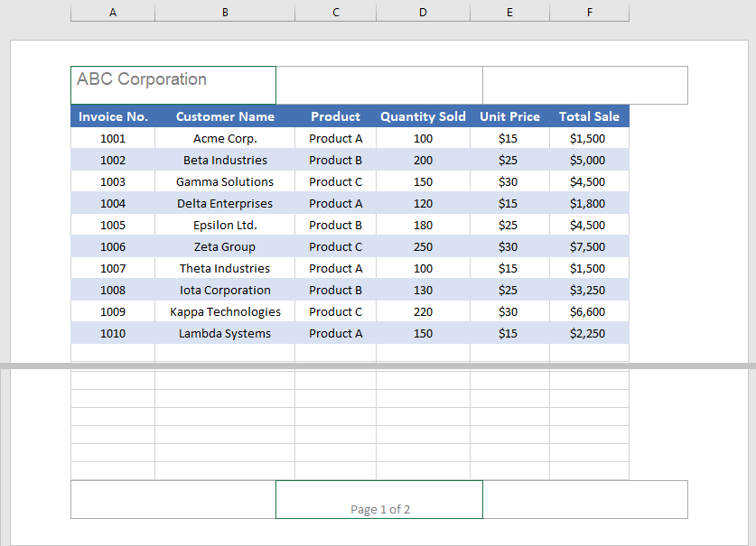Select quantity 180 cell
The image size is (756, 546).
[423, 225]
